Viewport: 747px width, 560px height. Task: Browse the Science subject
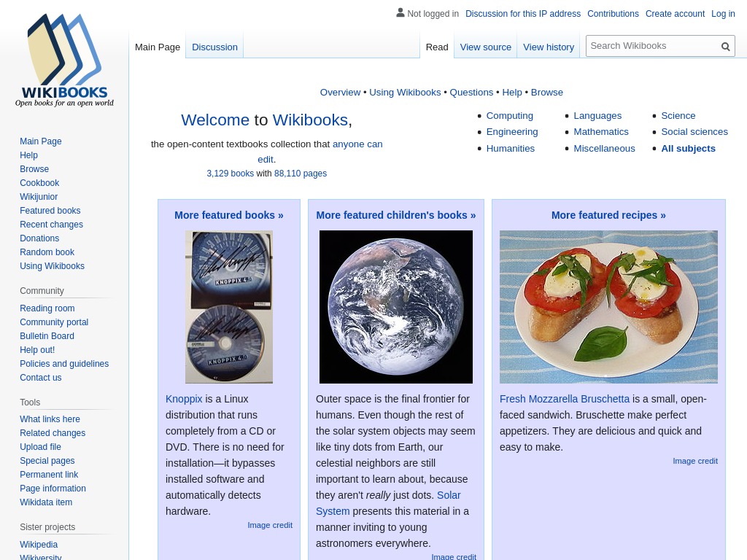678,116
